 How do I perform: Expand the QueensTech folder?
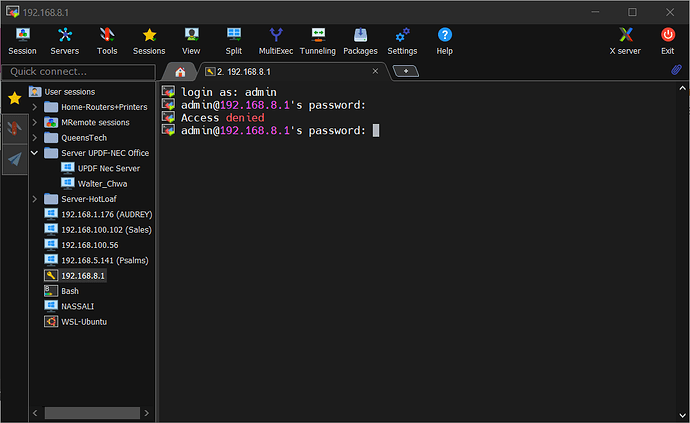[34, 138]
